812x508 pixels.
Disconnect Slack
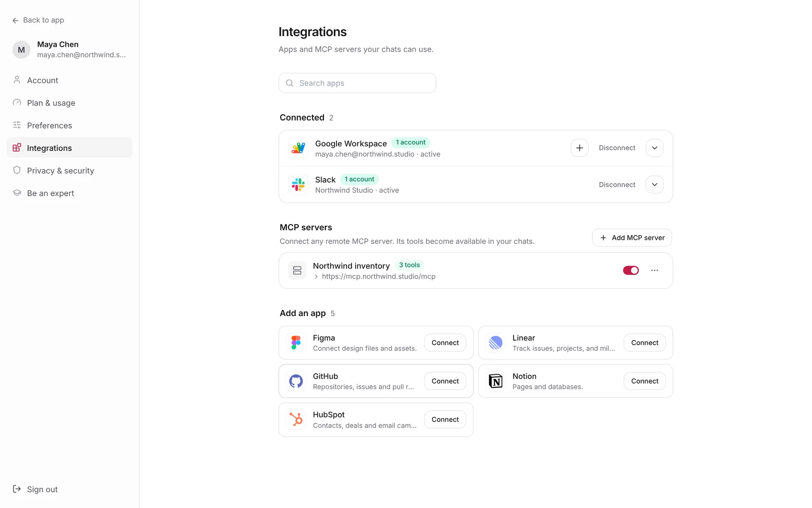(x=617, y=185)
